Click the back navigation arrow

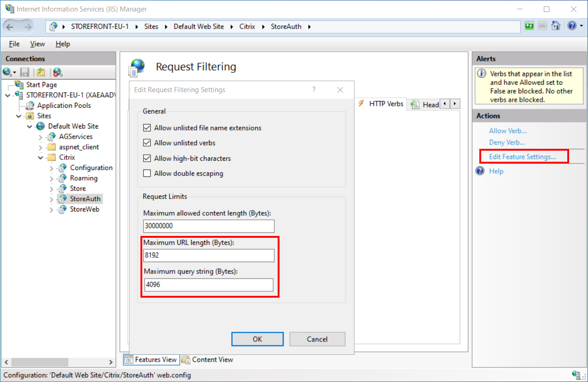click(10, 27)
